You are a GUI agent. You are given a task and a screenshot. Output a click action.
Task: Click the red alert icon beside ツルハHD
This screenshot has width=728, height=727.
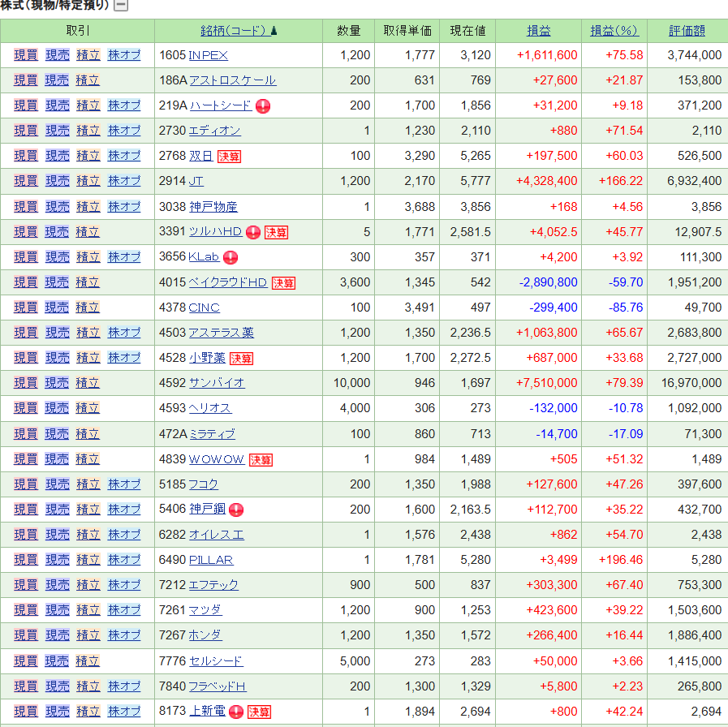point(253,232)
